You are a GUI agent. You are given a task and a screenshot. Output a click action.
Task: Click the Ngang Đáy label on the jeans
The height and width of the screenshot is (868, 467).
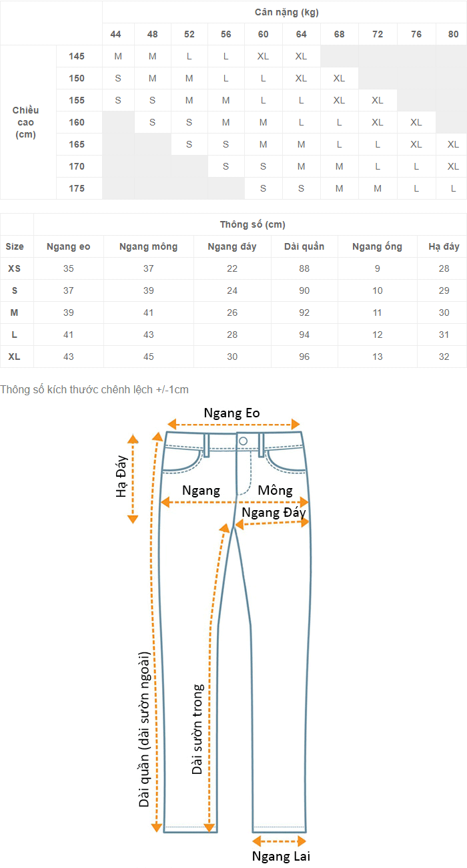[x=274, y=513]
